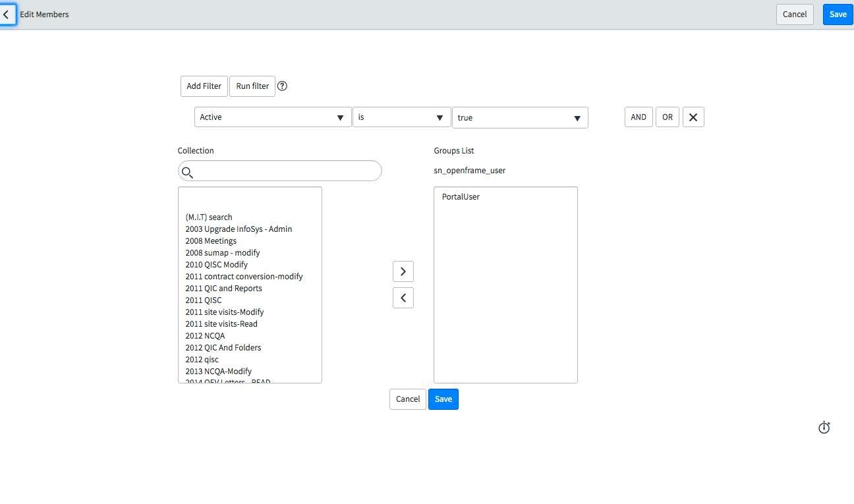Move selection right into Groups List
854x504 pixels.
click(403, 271)
